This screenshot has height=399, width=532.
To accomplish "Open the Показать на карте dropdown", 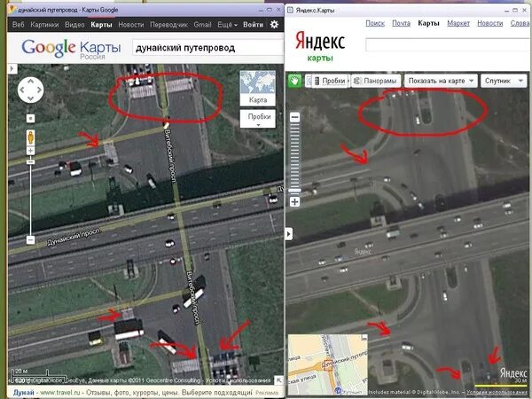I will click(x=441, y=81).
